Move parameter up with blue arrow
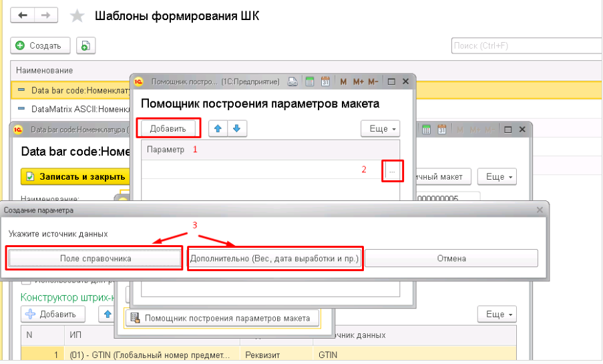Viewport: 603px width, 364px height. tap(218, 128)
